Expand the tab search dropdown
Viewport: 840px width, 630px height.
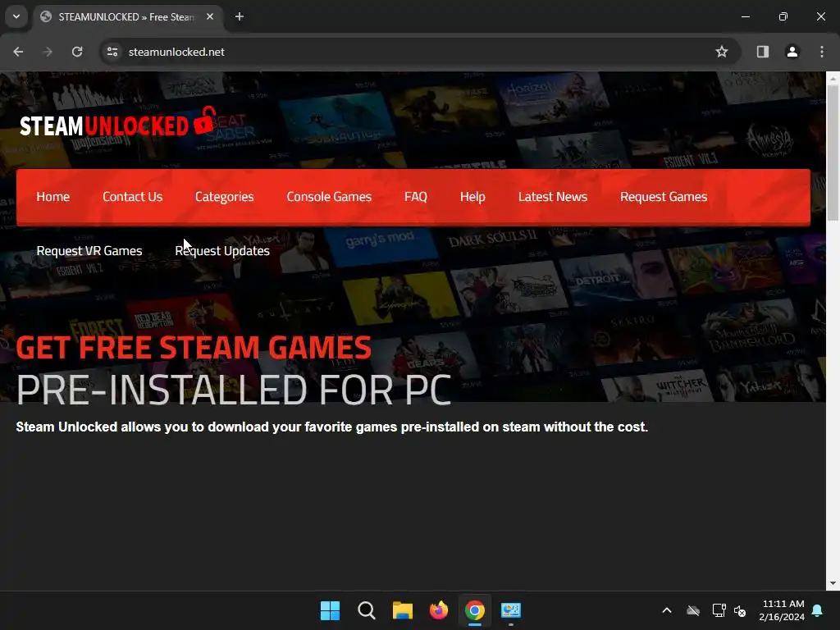(16, 16)
